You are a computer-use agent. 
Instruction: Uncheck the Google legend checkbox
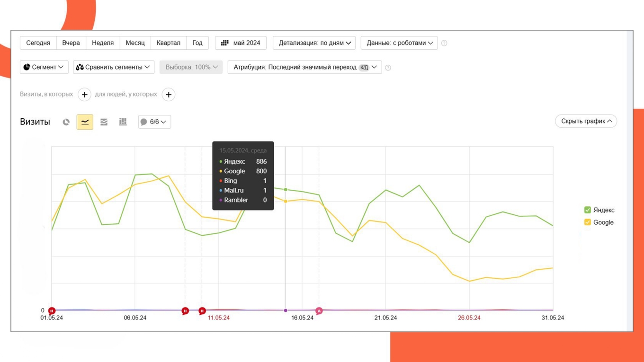click(587, 222)
